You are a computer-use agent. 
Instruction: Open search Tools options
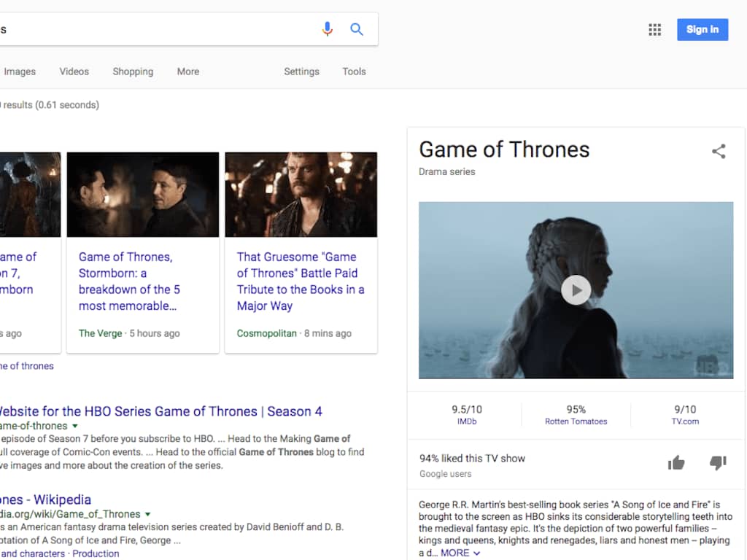click(x=354, y=71)
